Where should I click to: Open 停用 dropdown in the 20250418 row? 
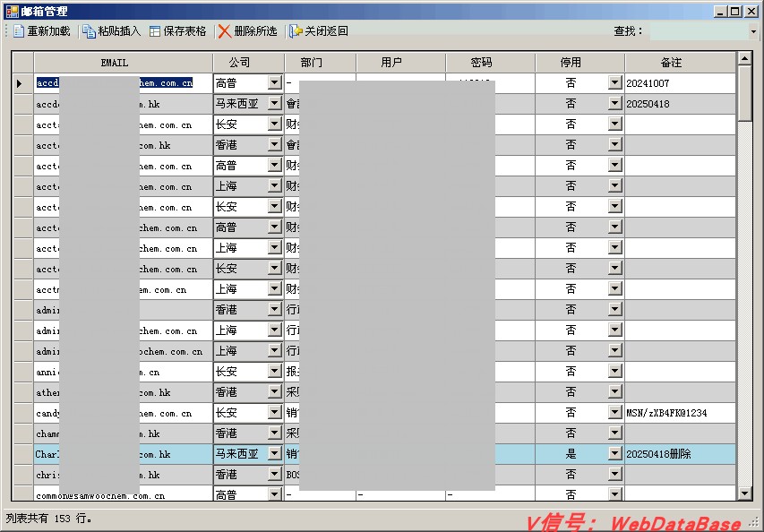pos(615,103)
